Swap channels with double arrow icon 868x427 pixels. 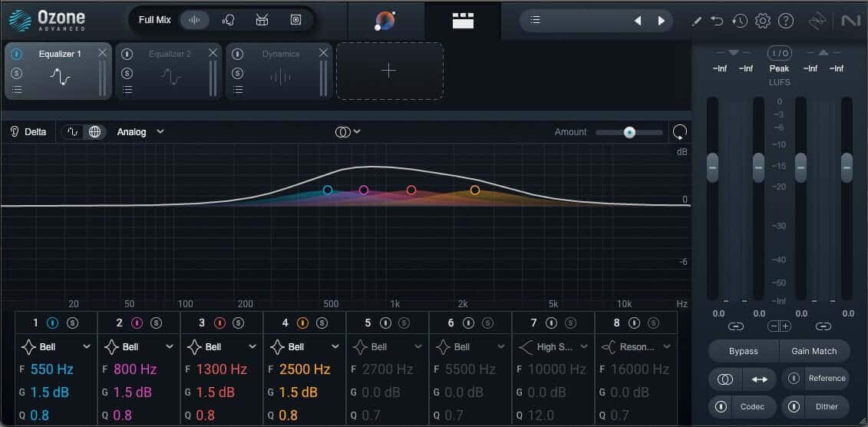click(760, 379)
